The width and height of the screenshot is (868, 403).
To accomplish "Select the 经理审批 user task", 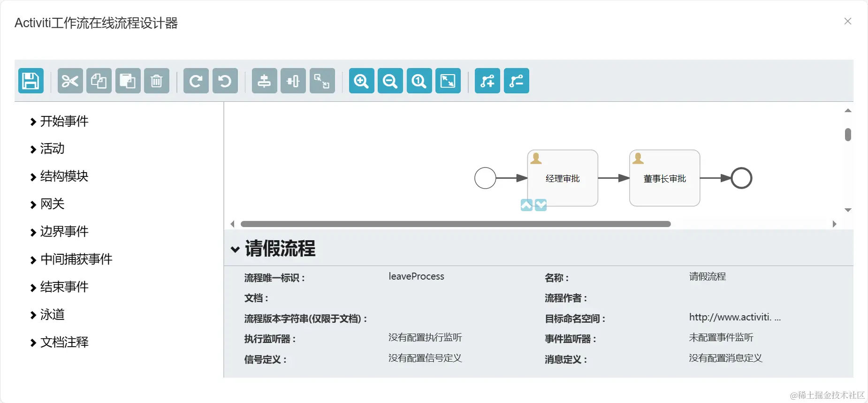I will click(563, 178).
